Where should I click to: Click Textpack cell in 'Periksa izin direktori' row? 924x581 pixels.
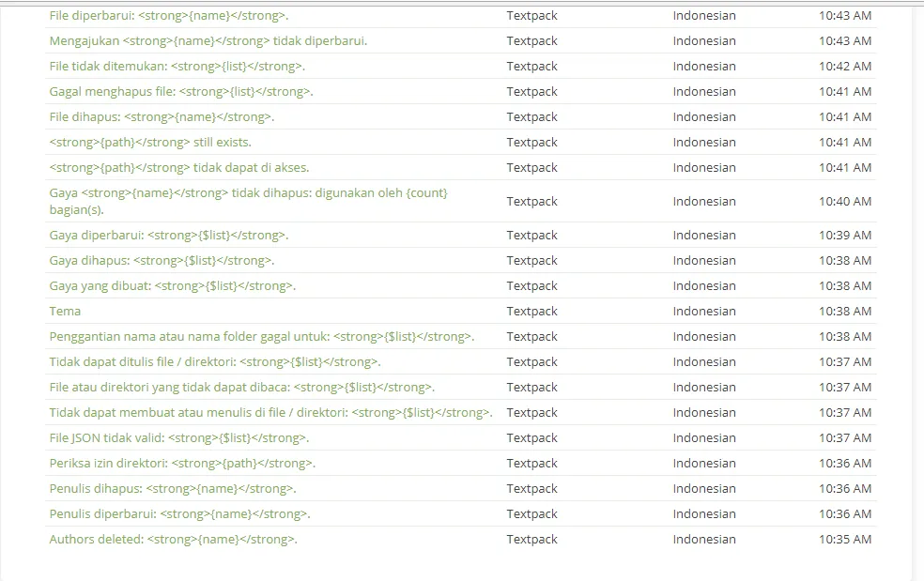(531, 464)
